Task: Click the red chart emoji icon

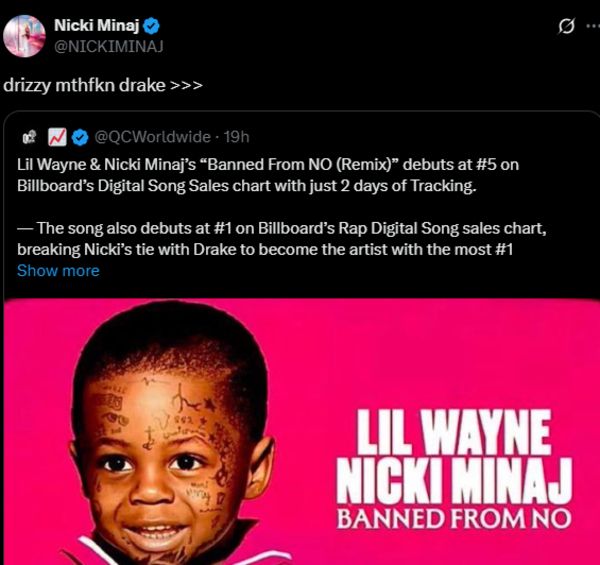Action: coord(57,137)
